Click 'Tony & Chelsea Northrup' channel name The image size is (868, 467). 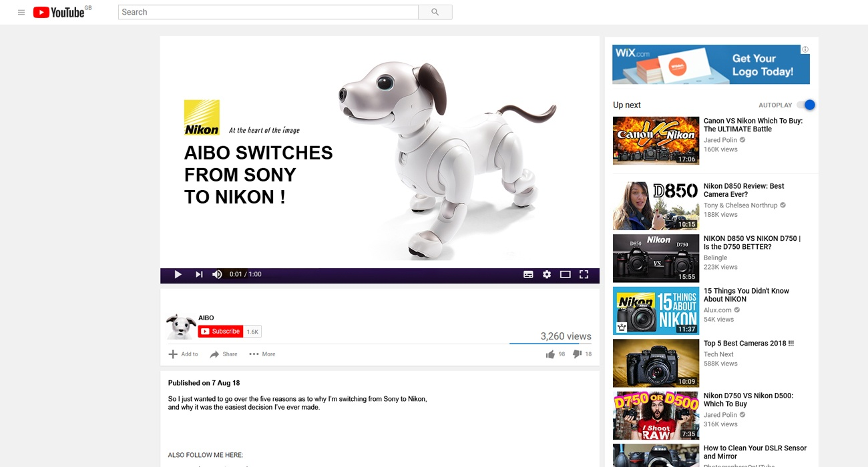[740, 205]
